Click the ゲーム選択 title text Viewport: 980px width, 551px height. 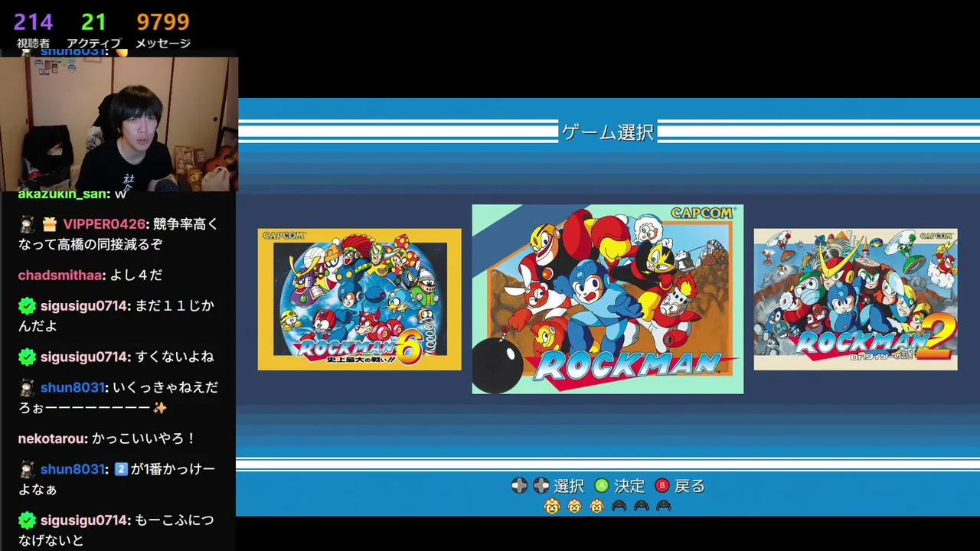[x=608, y=132]
